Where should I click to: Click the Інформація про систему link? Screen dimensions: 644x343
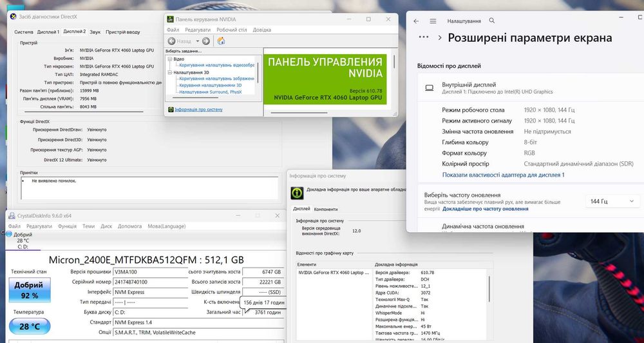tap(198, 110)
